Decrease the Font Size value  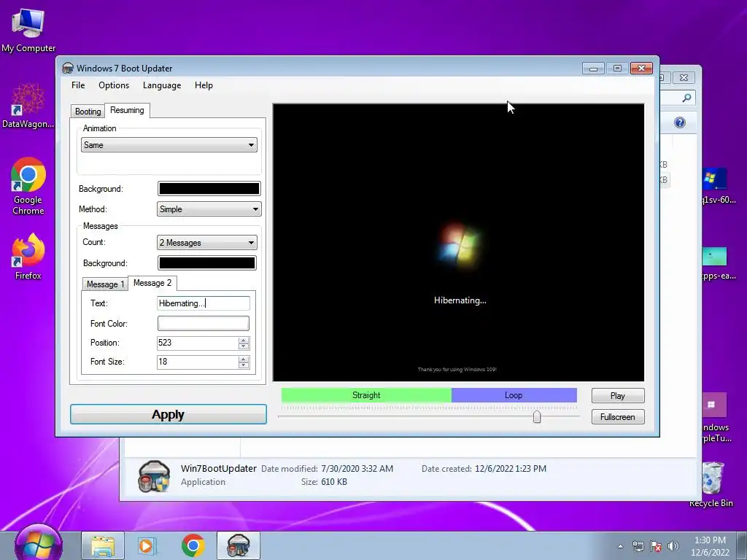[x=244, y=365]
